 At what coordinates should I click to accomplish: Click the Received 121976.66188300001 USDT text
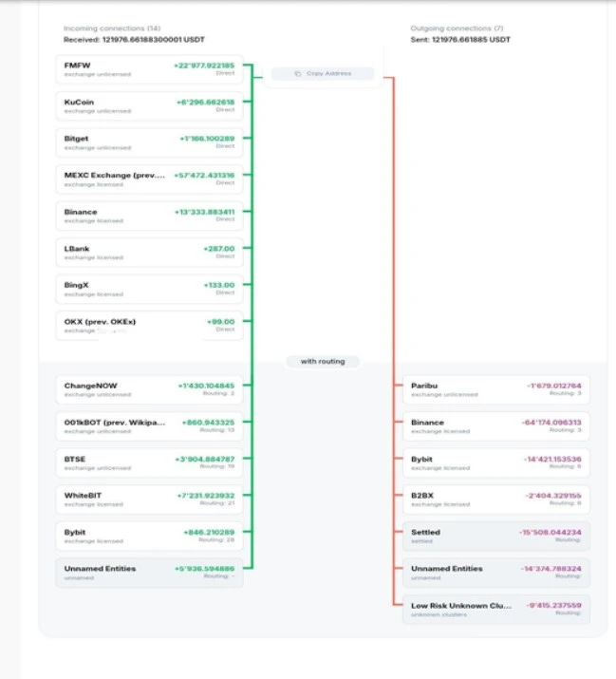134,39
